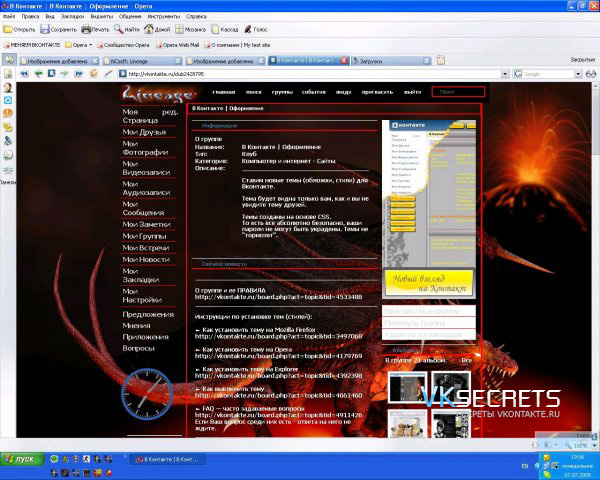Open the Opera Web Mail bookmark

(x=178, y=45)
